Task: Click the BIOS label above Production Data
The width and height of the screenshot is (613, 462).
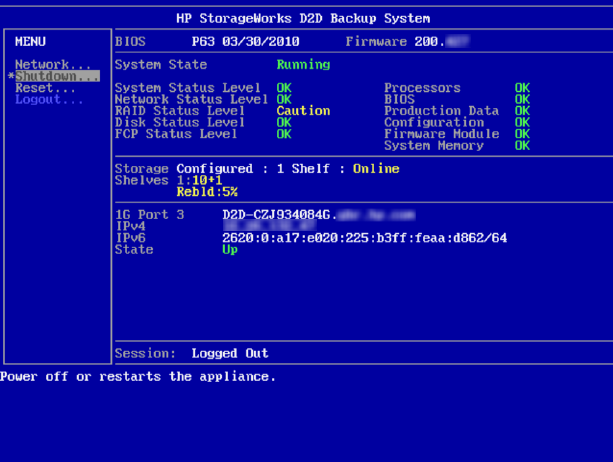Action: (399, 99)
